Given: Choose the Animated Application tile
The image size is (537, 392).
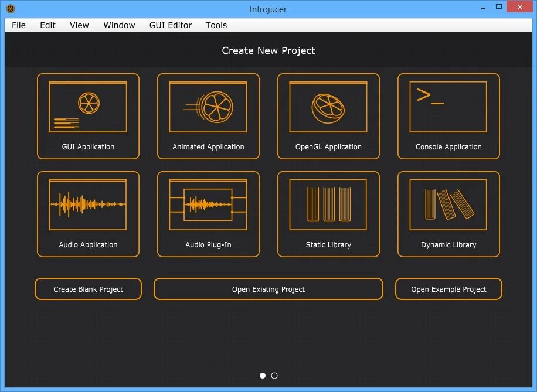Looking at the screenshot, I should [x=208, y=116].
